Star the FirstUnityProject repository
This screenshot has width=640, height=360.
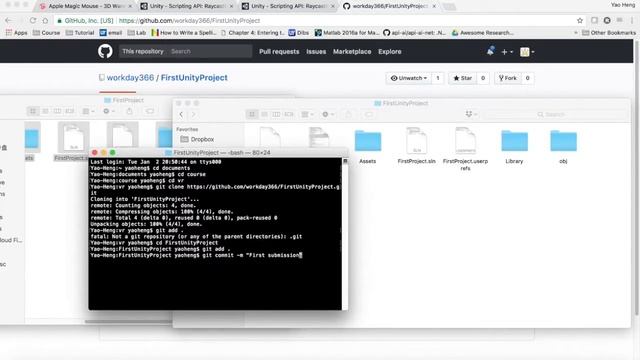click(x=462, y=78)
